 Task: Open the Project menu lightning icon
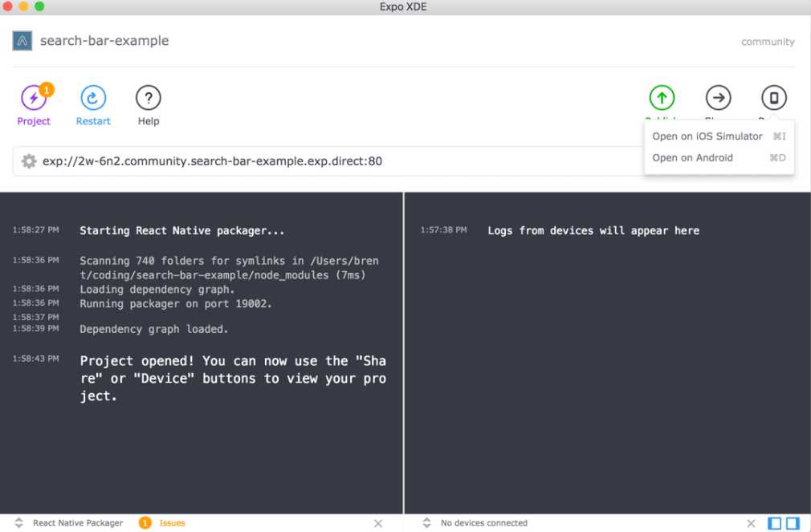pyautogui.click(x=33, y=97)
